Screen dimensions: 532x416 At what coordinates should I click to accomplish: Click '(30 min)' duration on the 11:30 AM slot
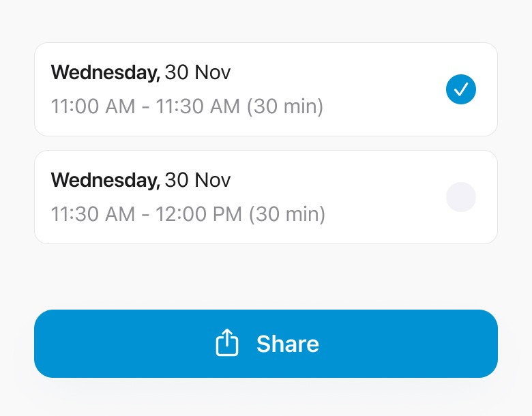(x=286, y=214)
